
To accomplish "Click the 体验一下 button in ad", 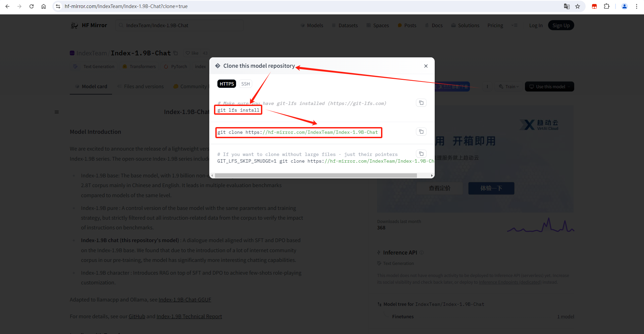I will (491, 188).
